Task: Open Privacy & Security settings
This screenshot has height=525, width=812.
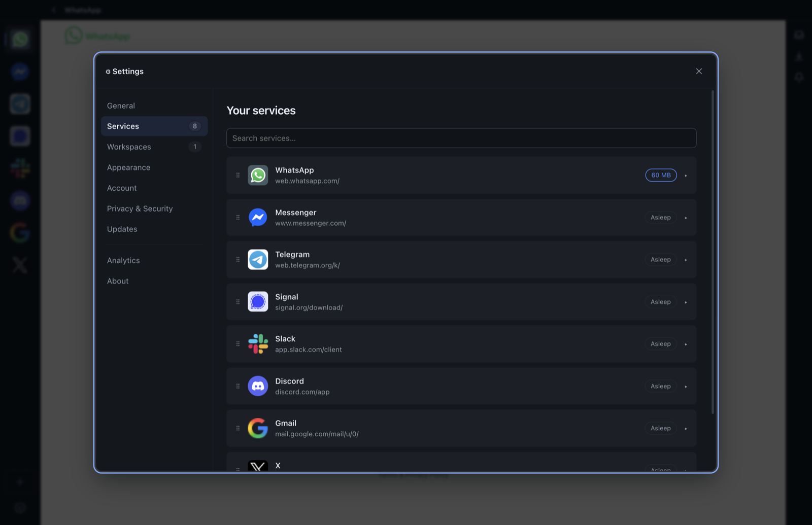Action: (154, 208)
